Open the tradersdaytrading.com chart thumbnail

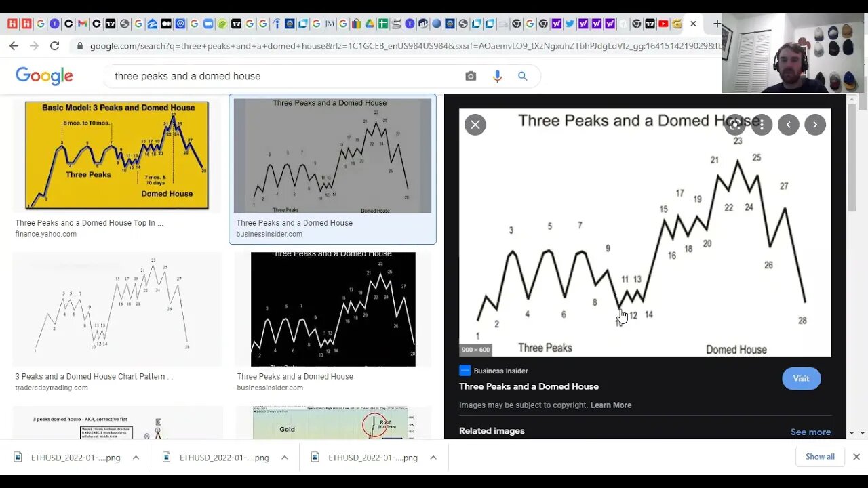coord(117,309)
